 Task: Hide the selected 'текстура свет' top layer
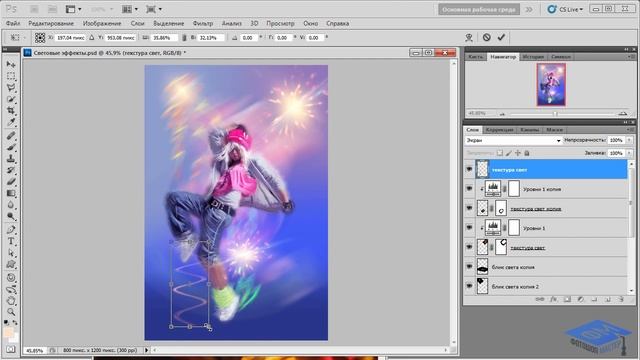469,169
